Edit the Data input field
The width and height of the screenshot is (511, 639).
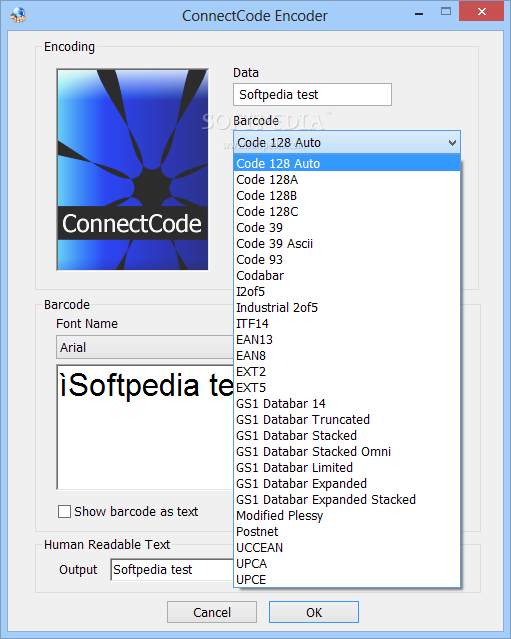[x=312, y=95]
